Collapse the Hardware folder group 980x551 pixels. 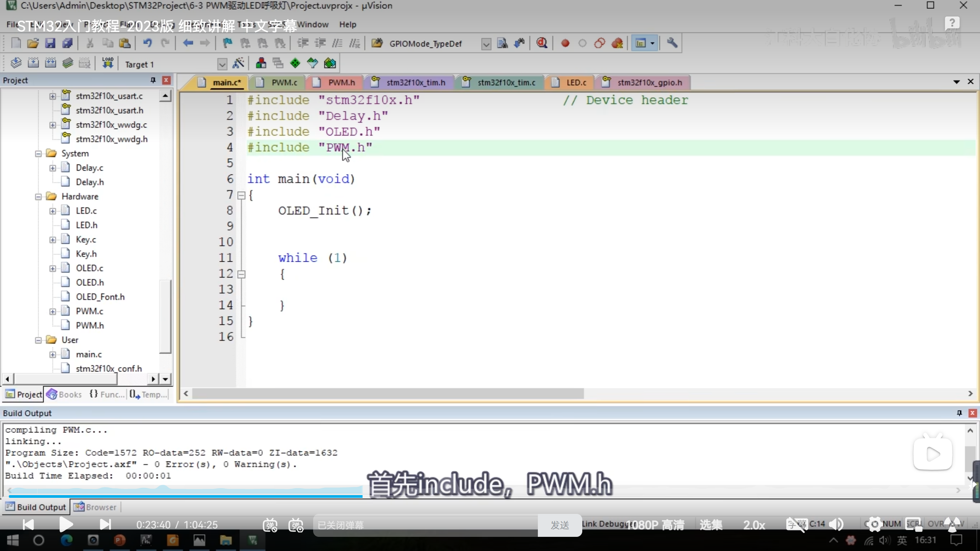tap(38, 197)
